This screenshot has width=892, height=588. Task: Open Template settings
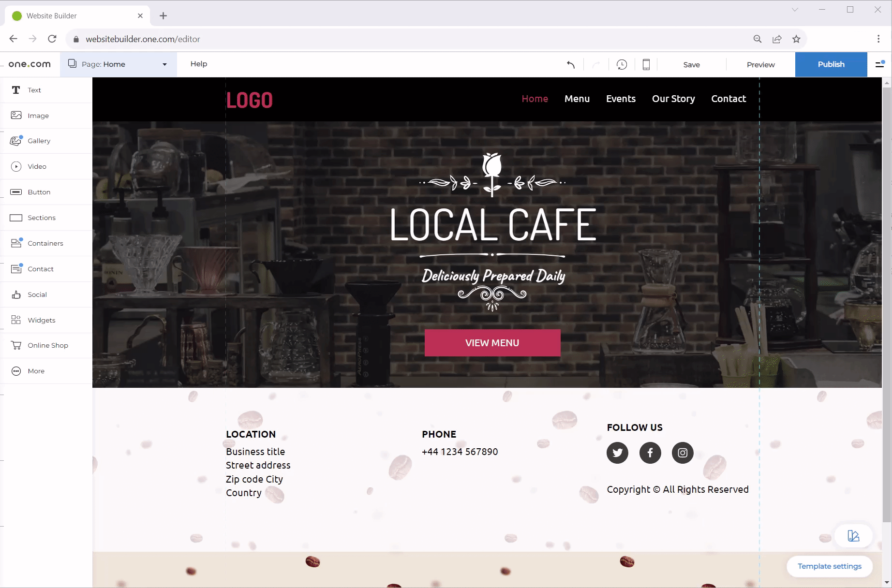[x=829, y=566]
